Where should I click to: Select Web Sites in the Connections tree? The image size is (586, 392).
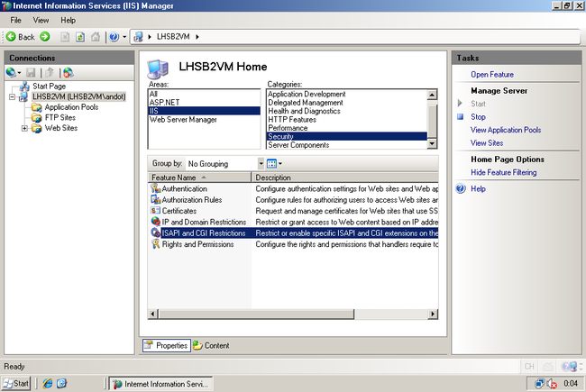pyautogui.click(x=61, y=128)
